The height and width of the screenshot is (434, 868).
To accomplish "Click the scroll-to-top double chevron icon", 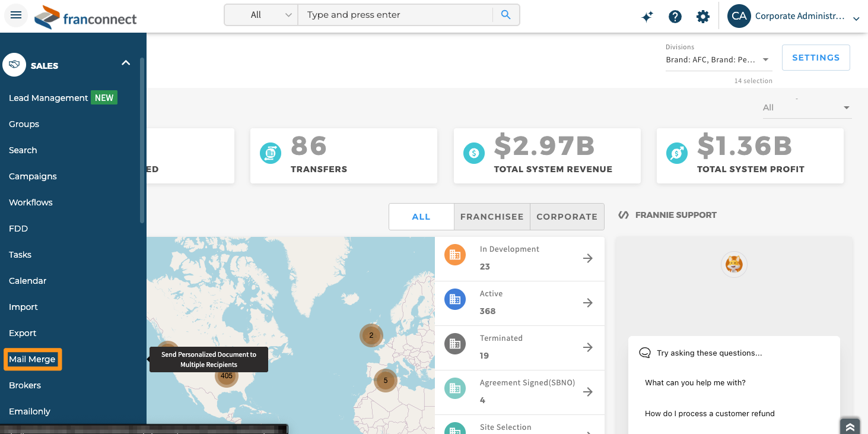I will point(850,427).
